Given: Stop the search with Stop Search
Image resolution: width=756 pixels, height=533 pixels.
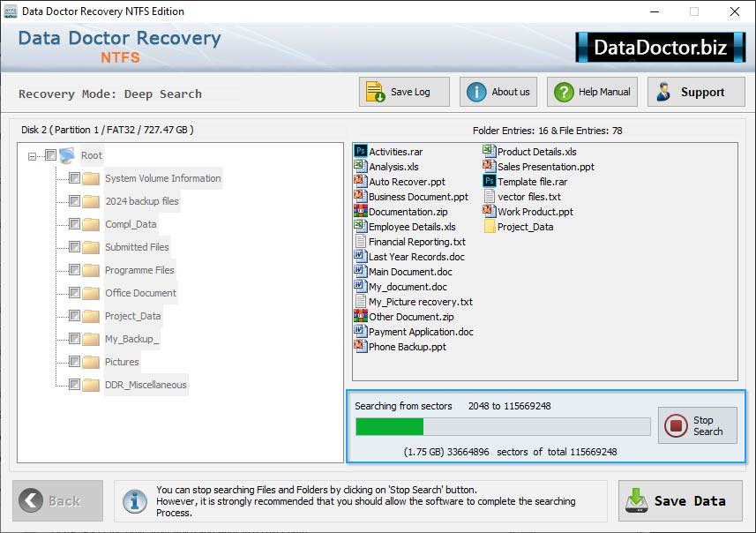Looking at the screenshot, I should 697,425.
